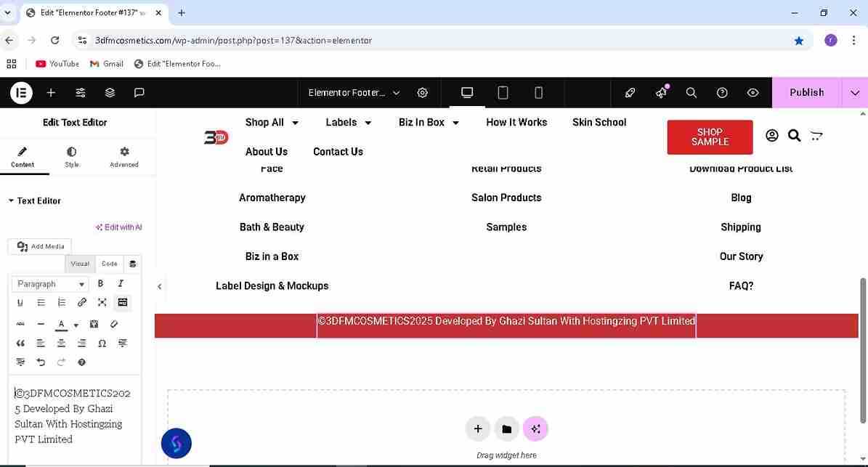Insert blockquote in text editor
The width and height of the screenshot is (868, 467).
coord(20,343)
